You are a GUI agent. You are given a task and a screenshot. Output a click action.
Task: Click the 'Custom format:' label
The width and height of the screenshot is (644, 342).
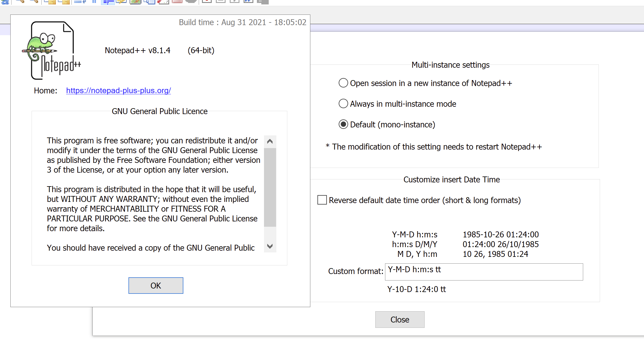pyautogui.click(x=356, y=271)
